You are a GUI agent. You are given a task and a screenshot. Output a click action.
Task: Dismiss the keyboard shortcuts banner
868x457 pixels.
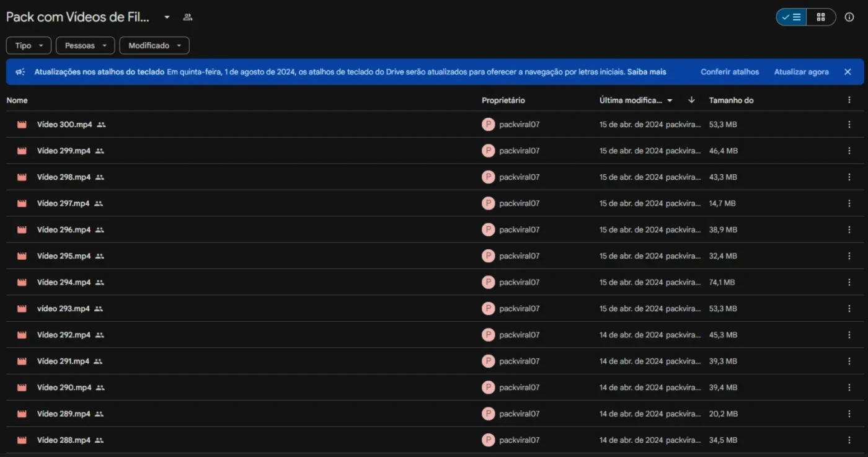[848, 72]
